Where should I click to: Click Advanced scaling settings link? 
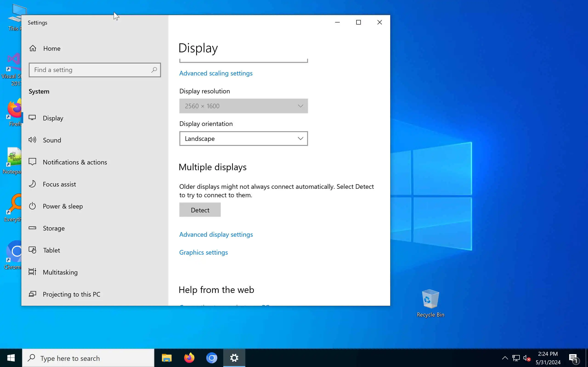coord(215,73)
